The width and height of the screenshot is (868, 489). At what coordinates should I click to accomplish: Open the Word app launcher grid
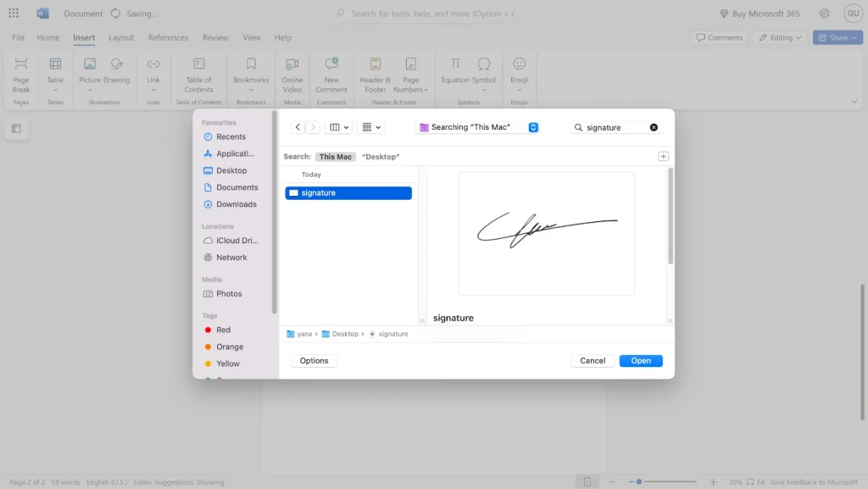(14, 14)
